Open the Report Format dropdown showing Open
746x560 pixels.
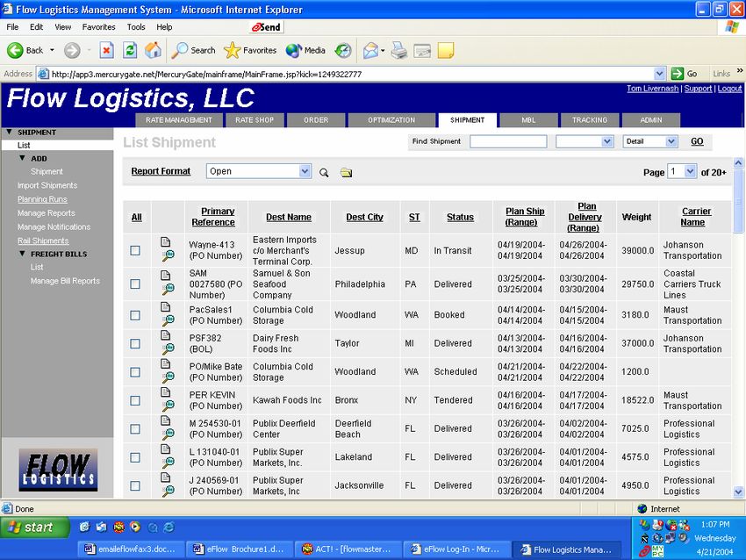[259, 171]
